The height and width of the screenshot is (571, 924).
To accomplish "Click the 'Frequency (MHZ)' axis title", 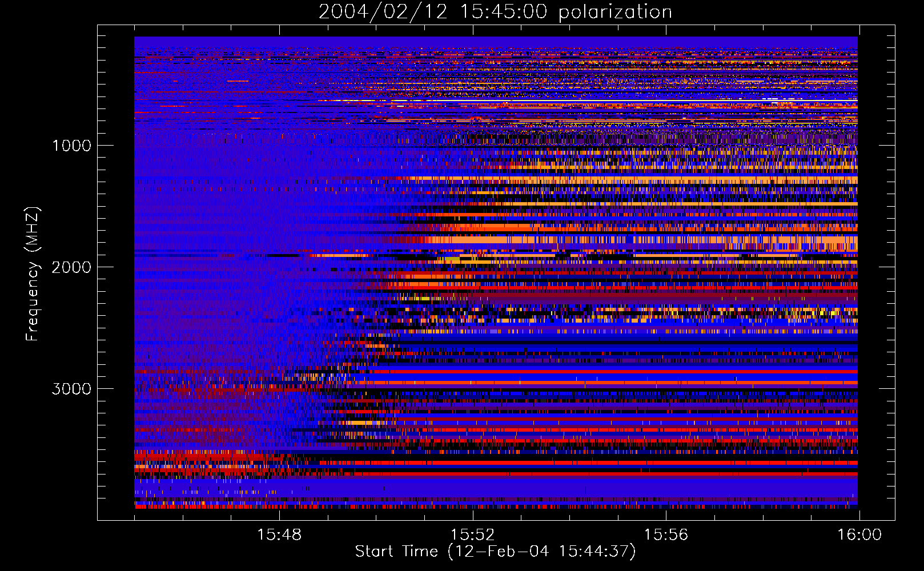I will click(x=33, y=274).
